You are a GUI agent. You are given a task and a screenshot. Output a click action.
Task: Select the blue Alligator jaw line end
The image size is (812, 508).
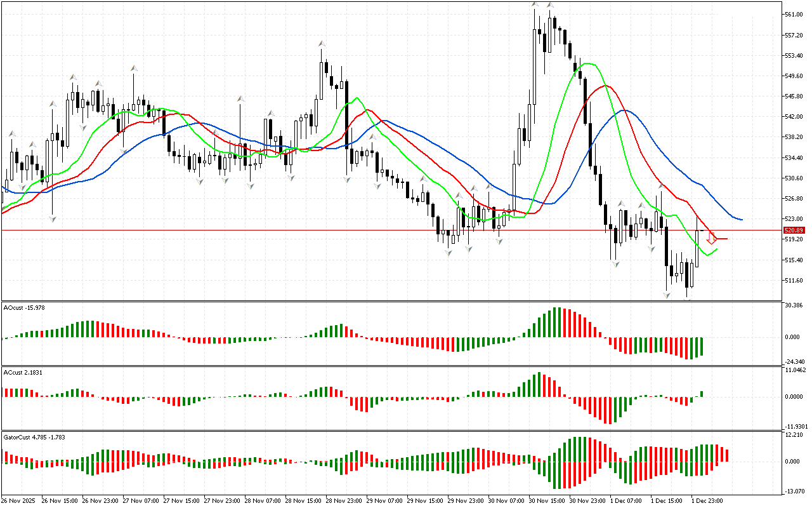click(x=741, y=219)
